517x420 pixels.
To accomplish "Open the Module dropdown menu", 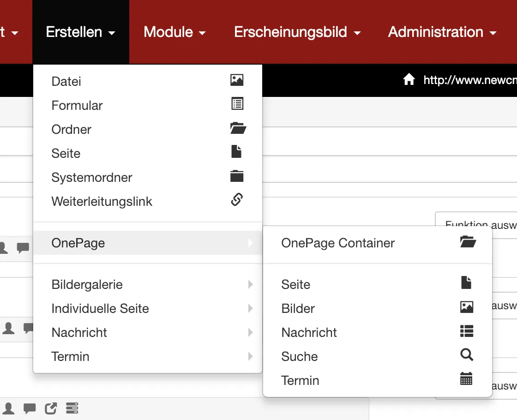I will point(174,32).
